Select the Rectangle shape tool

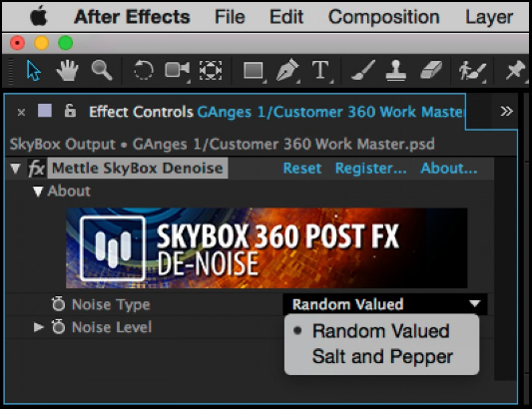click(254, 71)
